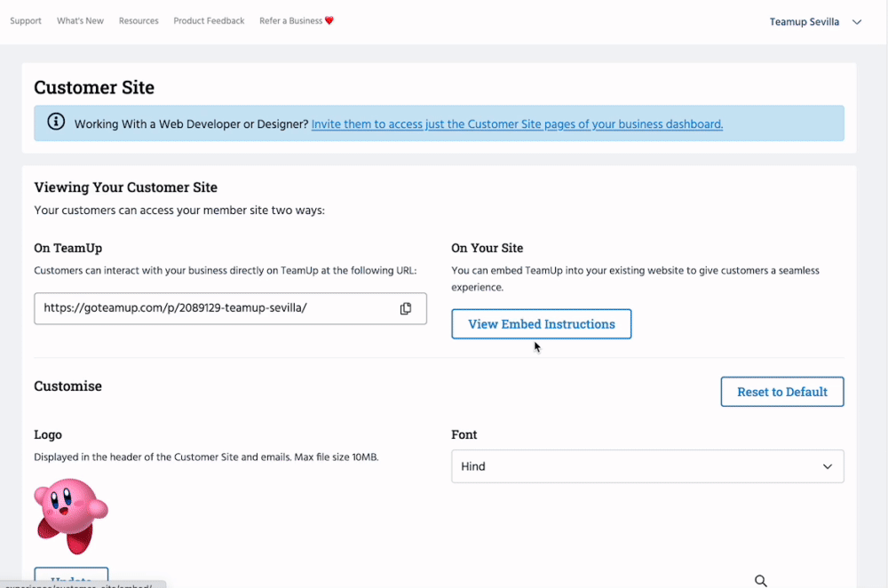Copy the TeamUp customer site URL
Screen dimensions: 888x588
click(x=406, y=308)
